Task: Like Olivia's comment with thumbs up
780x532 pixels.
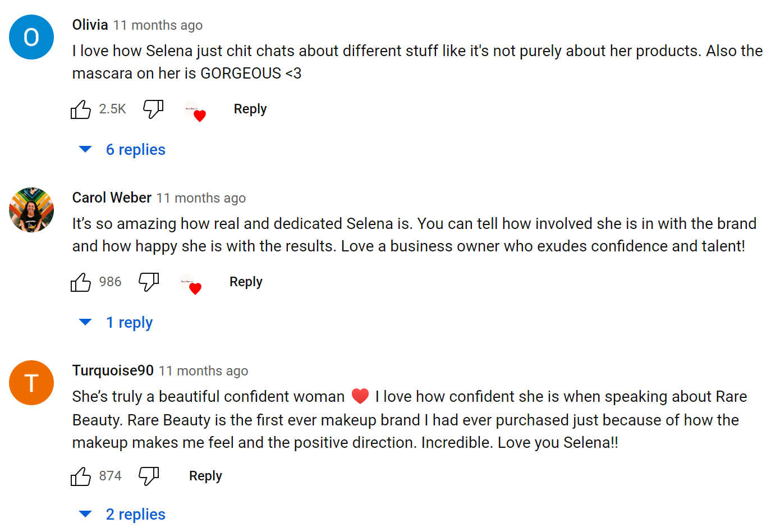Action: tap(81, 109)
